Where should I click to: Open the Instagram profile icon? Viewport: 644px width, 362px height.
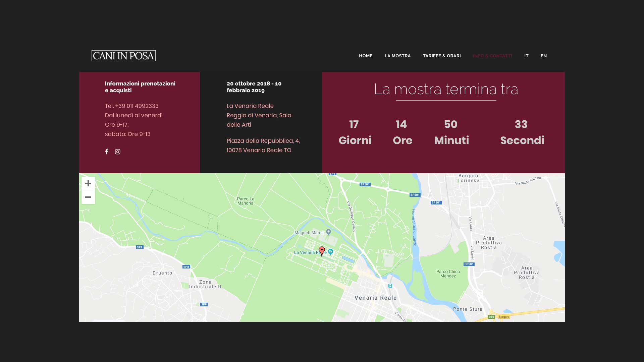click(x=117, y=152)
